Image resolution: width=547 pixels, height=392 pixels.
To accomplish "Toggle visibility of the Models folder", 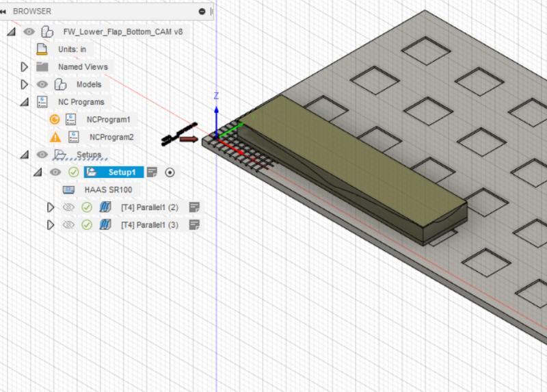I will pyautogui.click(x=42, y=85).
